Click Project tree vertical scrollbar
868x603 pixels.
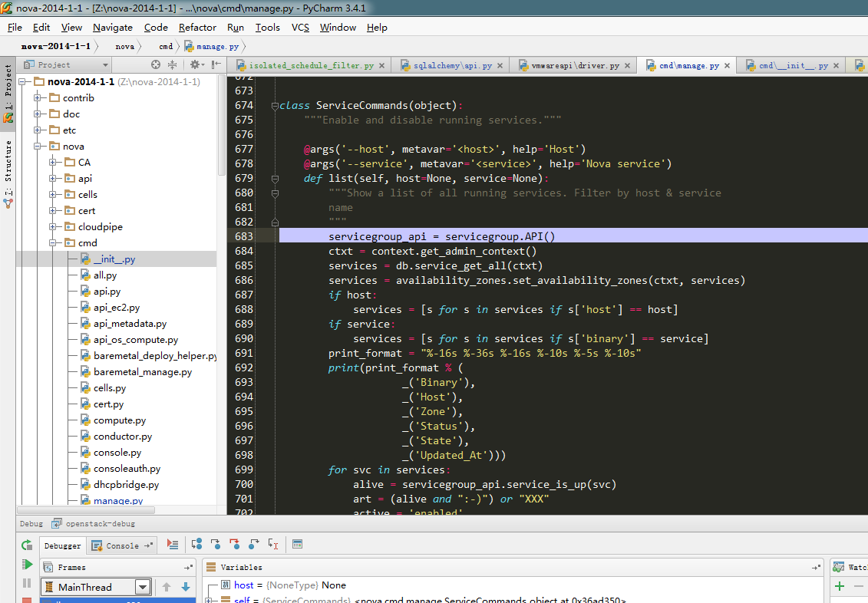click(x=222, y=126)
